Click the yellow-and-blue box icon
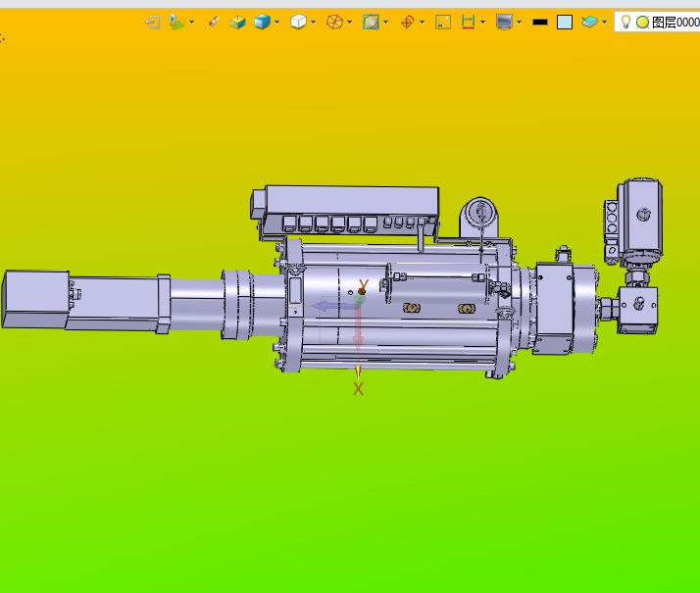The image size is (700, 593). [237, 22]
